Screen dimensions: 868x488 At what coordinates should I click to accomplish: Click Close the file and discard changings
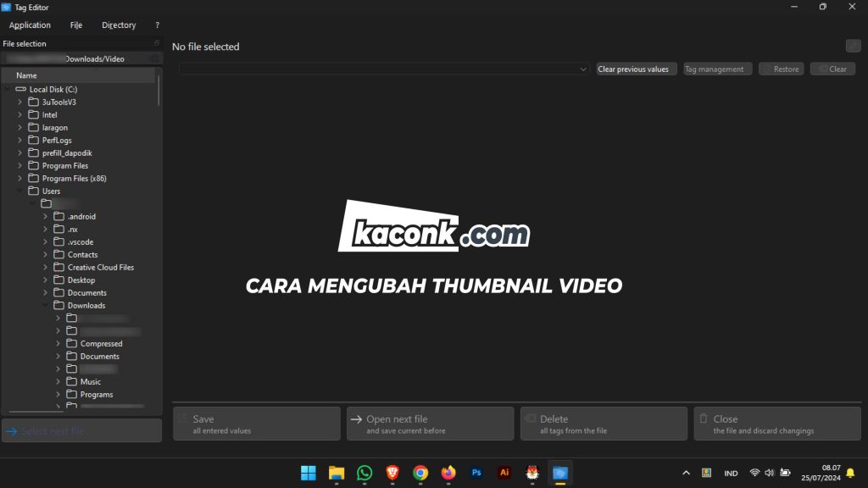point(777,424)
